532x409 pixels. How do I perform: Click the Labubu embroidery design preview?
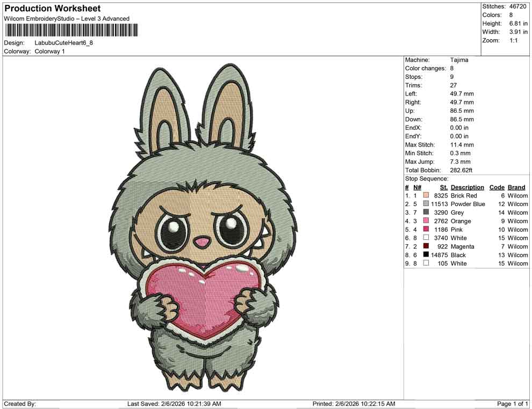[204, 227]
